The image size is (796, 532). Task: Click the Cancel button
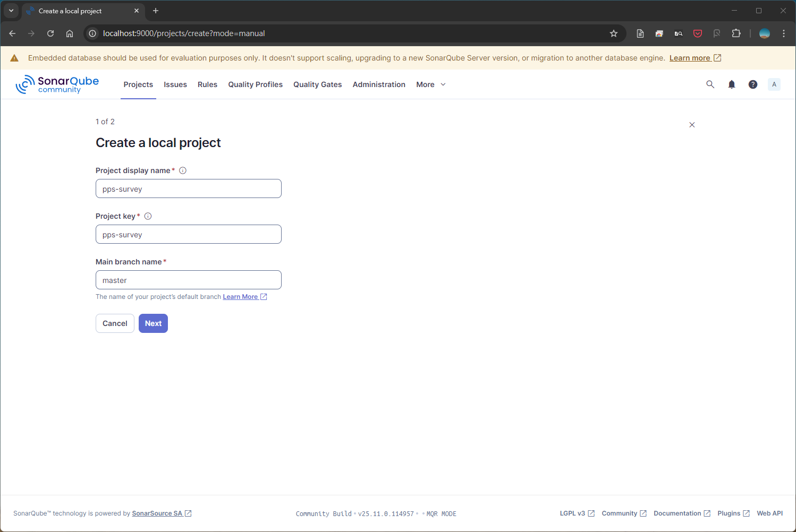pos(115,323)
